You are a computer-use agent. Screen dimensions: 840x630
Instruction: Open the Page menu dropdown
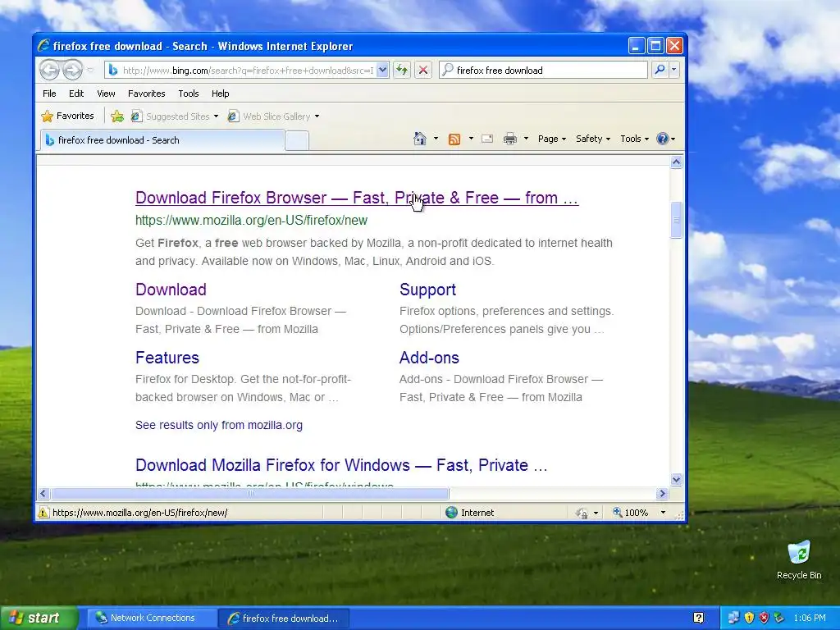click(552, 139)
